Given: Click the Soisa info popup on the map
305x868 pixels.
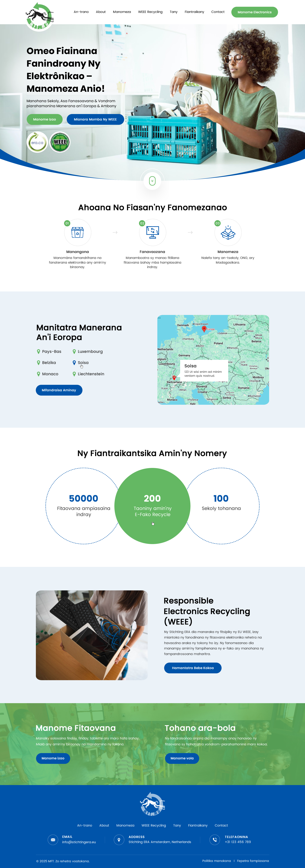Looking at the screenshot, I should (204, 371).
